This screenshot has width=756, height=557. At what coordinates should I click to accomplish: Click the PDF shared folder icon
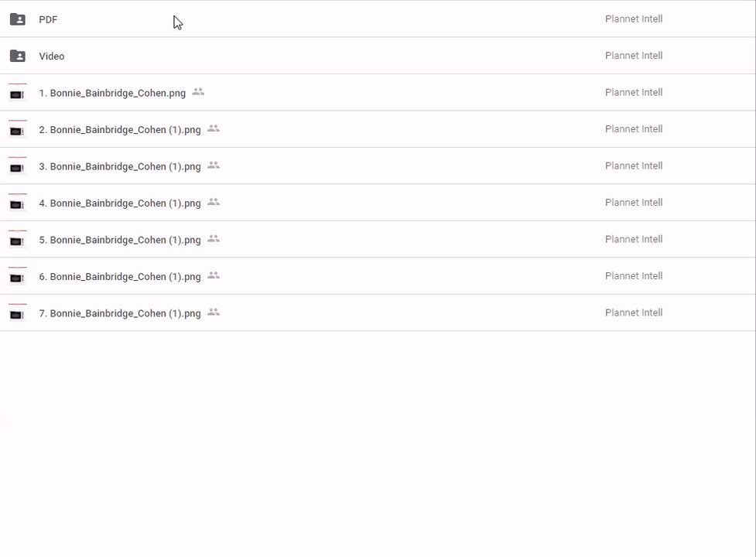17,19
